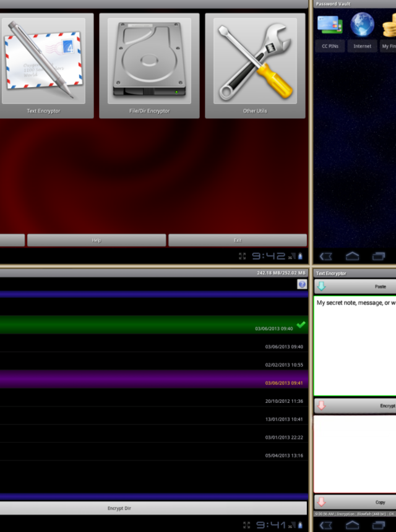Tap back arrow under Text Encryptor screen

pyautogui.click(x=325, y=525)
